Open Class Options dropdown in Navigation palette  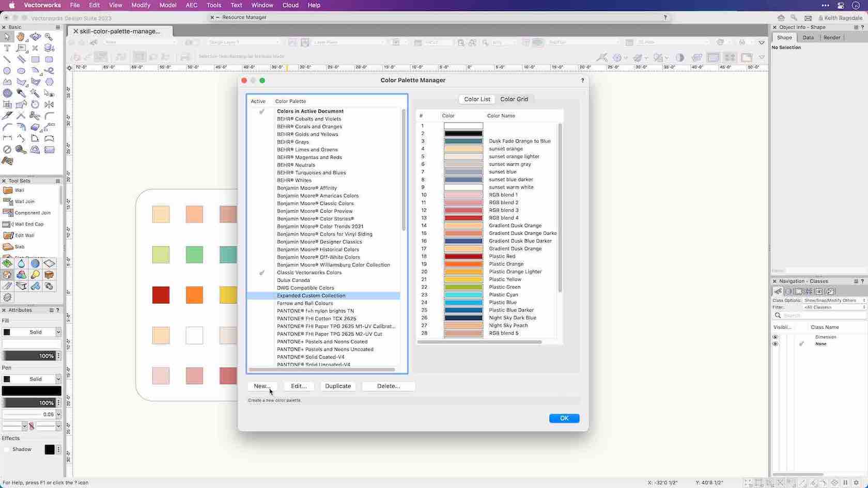pos(834,301)
